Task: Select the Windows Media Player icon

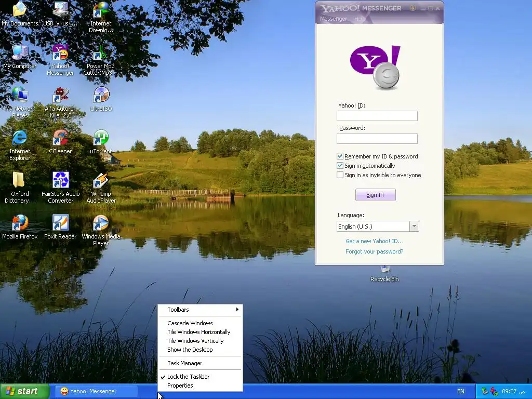Action: (x=101, y=230)
